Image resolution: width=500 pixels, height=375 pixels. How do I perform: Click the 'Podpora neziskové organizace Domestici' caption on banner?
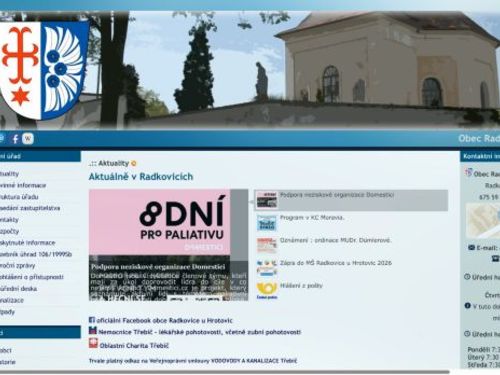[158, 267]
